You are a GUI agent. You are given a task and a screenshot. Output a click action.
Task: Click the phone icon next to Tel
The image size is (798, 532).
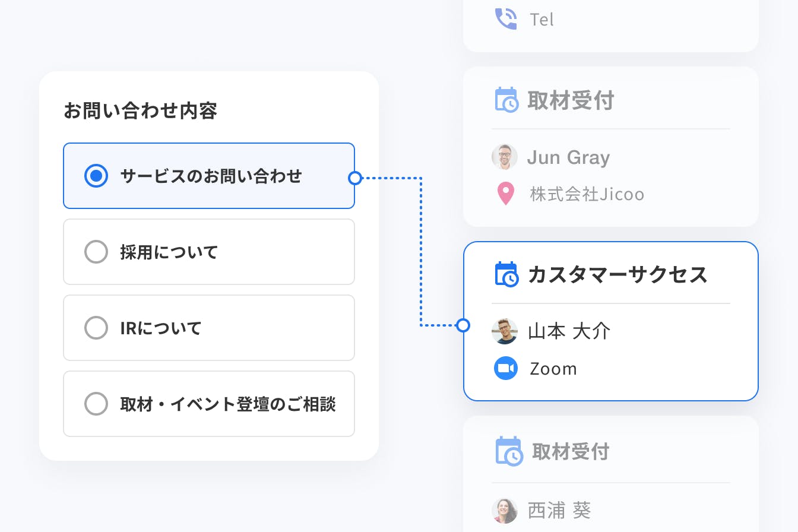(x=506, y=18)
